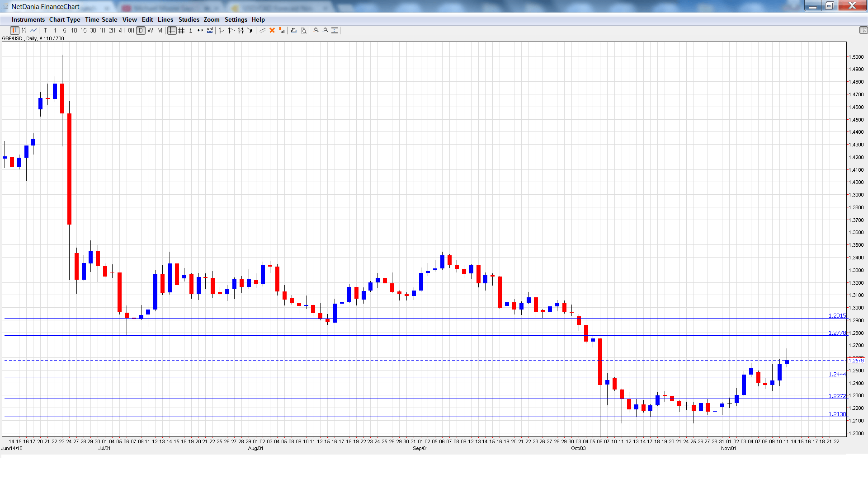Switch to OHLC bar chart icon
Screen dimensions: 868x488
coord(24,30)
